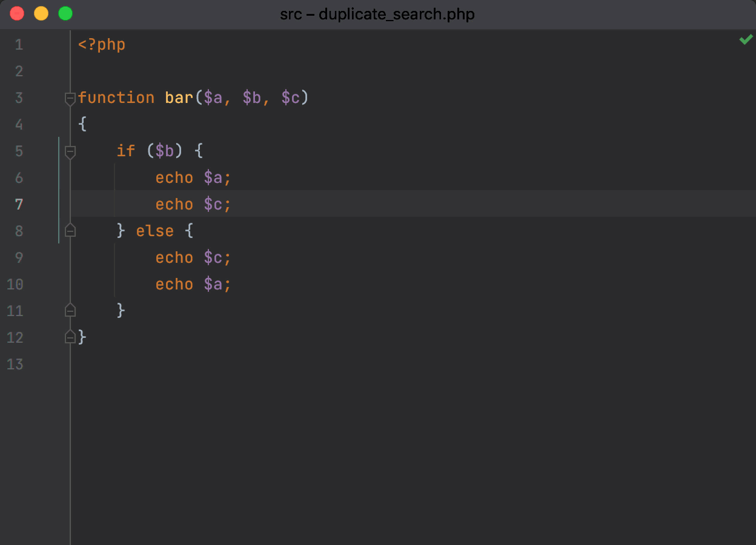Click the $a parameter in the function signature
This screenshot has height=545, width=756.
click(x=213, y=98)
